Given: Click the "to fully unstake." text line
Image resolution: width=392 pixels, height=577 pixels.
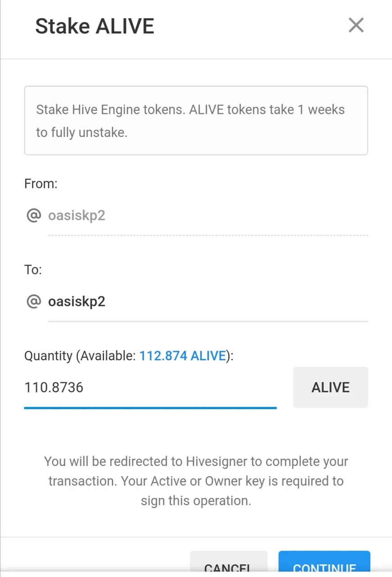Looking at the screenshot, I should coord(82,133).
